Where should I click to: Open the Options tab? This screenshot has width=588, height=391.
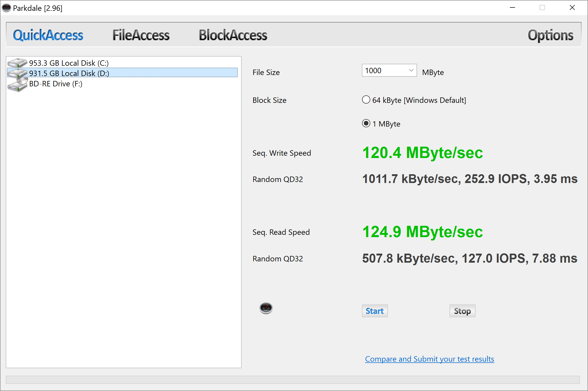(550, 35)
